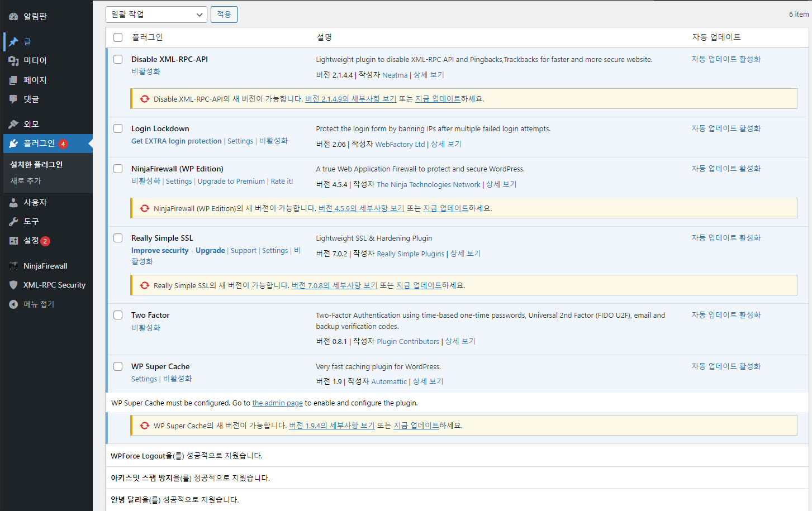Click the 플러그인 column header
The height and width of the screenshot is (511, 812).
click(x=147, y=37)
